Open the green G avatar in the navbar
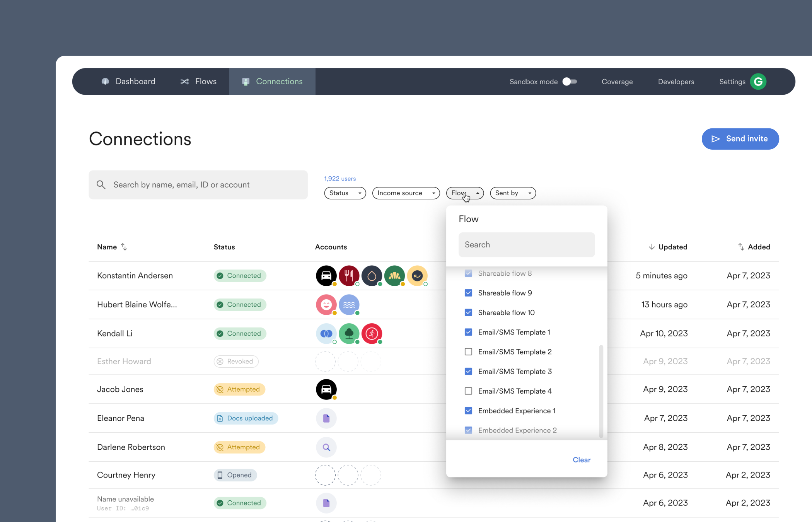The height and width of the screenshot is (522, 812). pyautogui.click(x=758, y=81)
